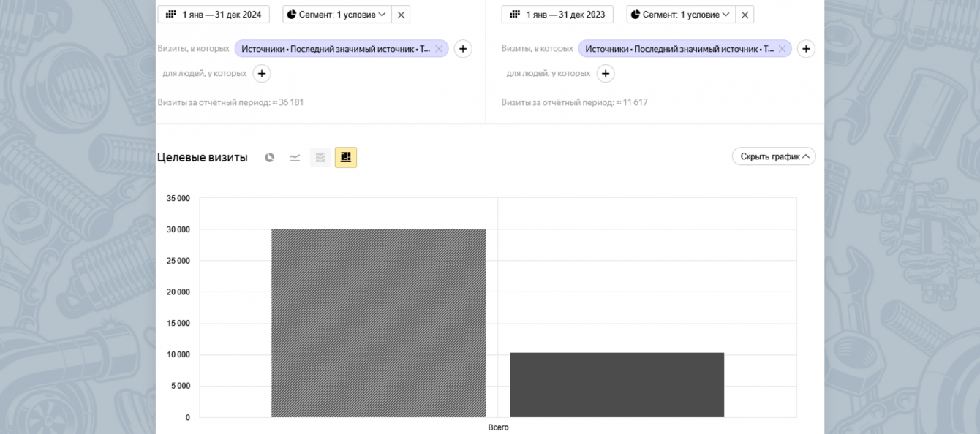The height and width of the screenshot is (434, 980).
Task: Remove the 2023 period segment
Action: 745,15
